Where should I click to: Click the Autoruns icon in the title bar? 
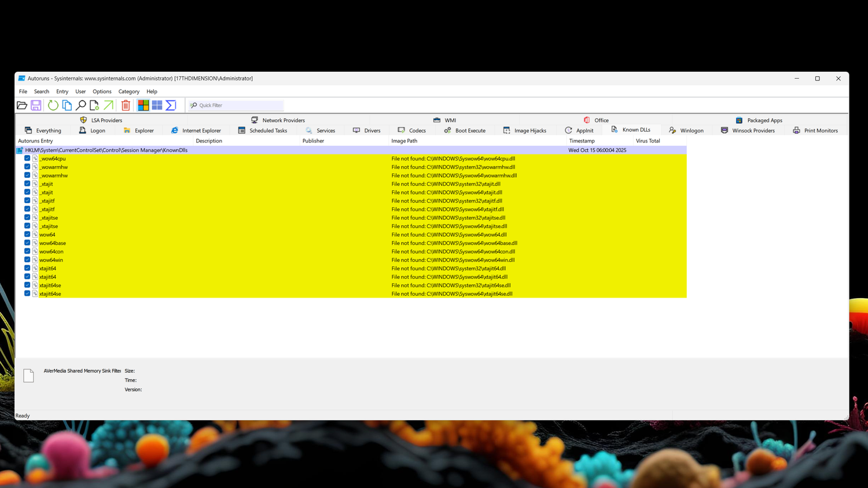click(21, 78)
